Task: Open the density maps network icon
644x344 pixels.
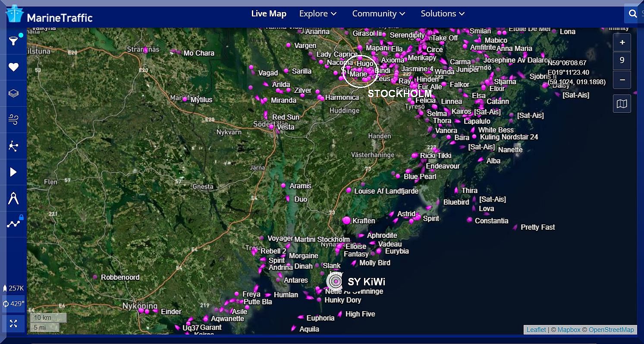Action: pos(13,146)
